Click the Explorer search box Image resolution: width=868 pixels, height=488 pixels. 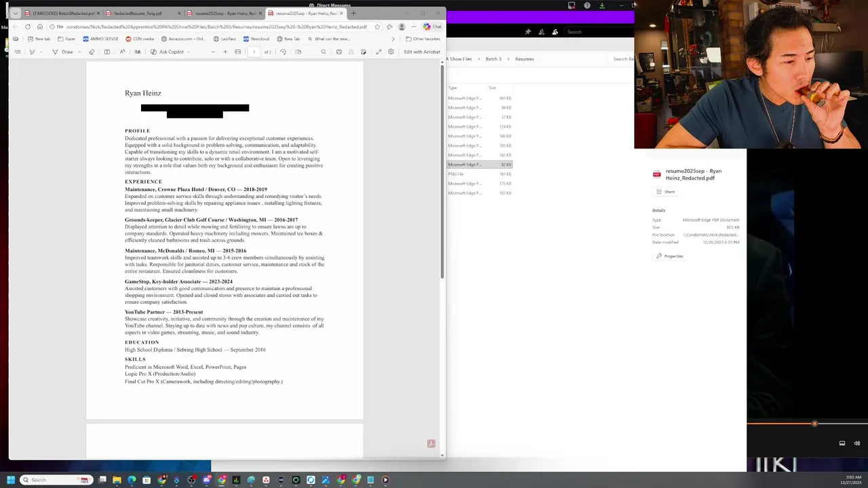623,59
